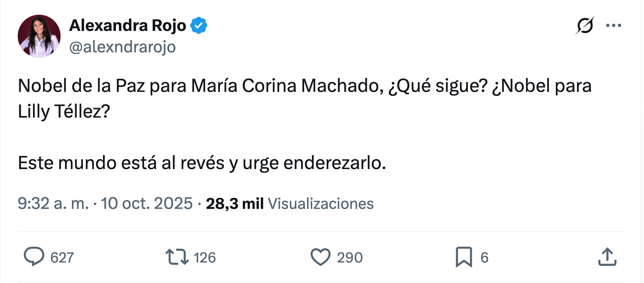Repost using the arrows icon
644x283 pixels.
pyautogui.click(x=177, y=257)
